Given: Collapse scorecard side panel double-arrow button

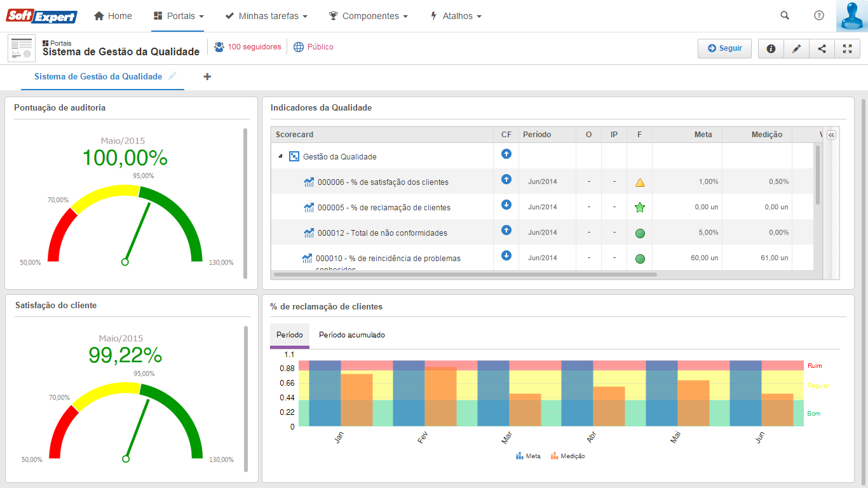Looking at the screenshot, I should pyautogui.click(x=831, y=135).
